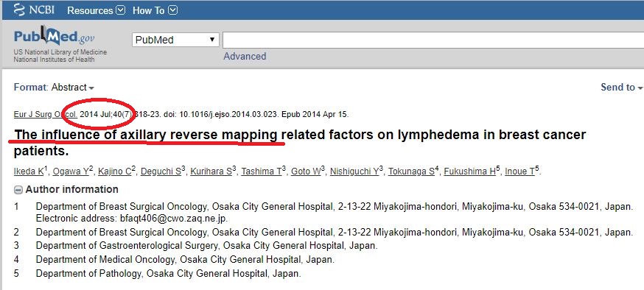Open the PubMed database selector dropdown
Screen dimensions: 644x290
point(175,40)
